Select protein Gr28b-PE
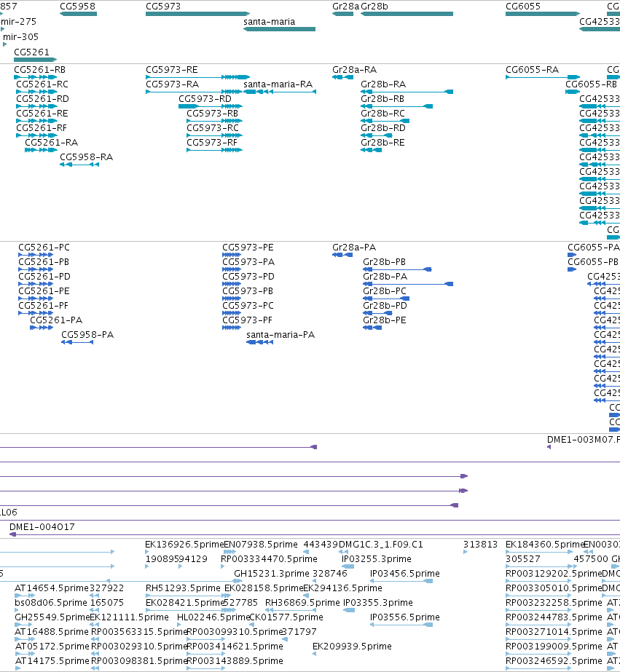Screen dimensions: 620x672 (384, 320)
